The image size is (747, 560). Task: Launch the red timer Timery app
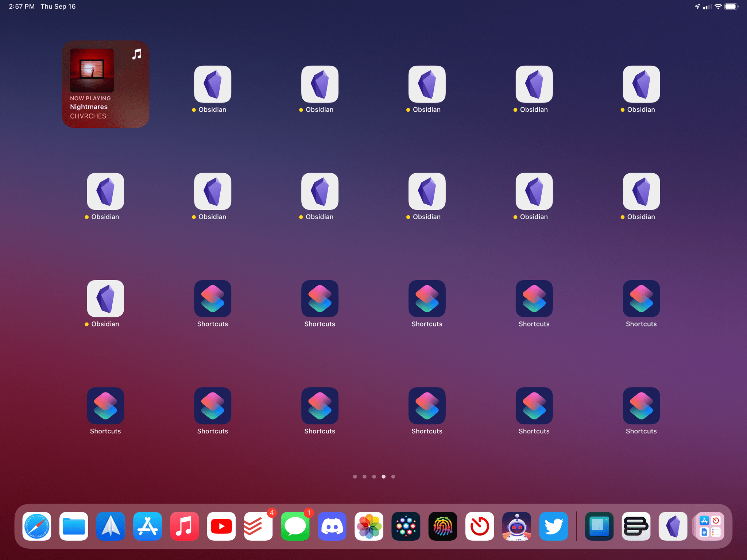point(480,526)
